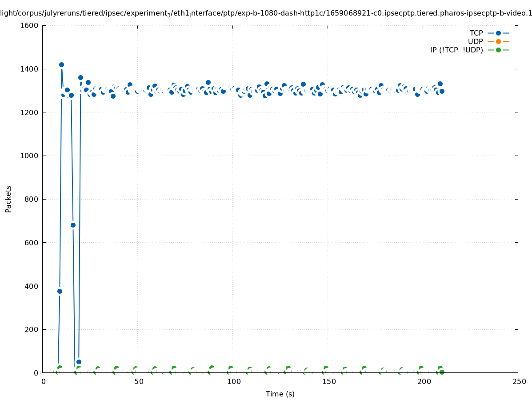The width and height of the screenshot is (532, 400).
Task: Click the IP (!TCP !UDP) legend label
Action: [456, 50]
